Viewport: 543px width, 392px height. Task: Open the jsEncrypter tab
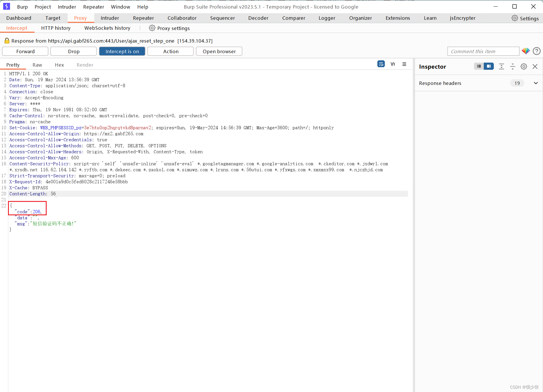tap(462, 18)
